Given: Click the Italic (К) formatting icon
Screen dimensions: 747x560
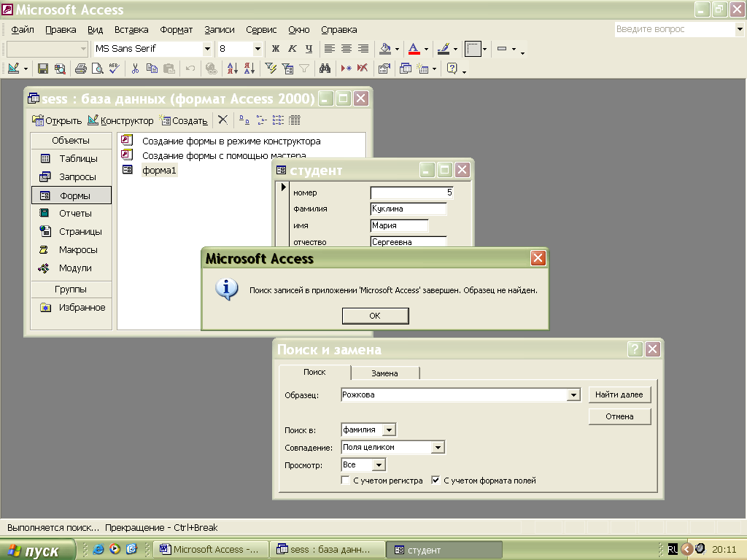Looking at the screenshot, I should 292,49.
